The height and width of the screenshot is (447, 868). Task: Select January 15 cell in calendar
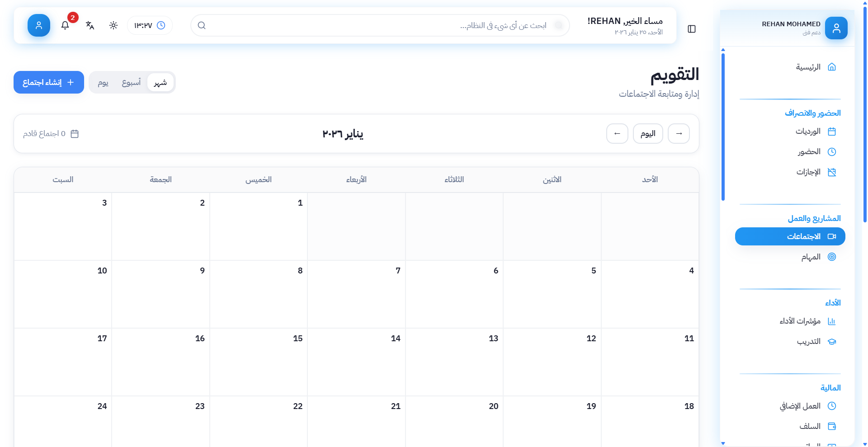(x=259, y=362)
